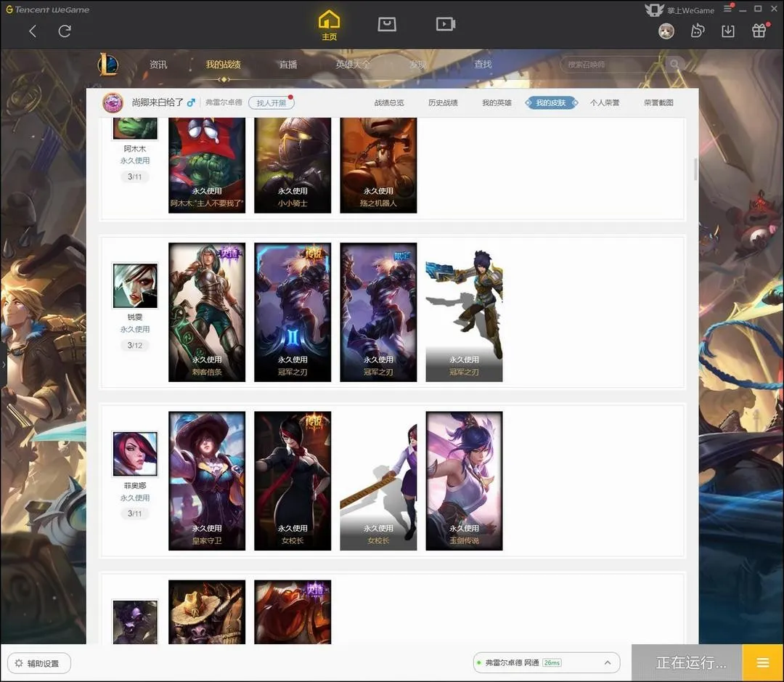This screenshot has width=784, height=682.
Task: Open the download manager icon
Action: pos(728,31)
